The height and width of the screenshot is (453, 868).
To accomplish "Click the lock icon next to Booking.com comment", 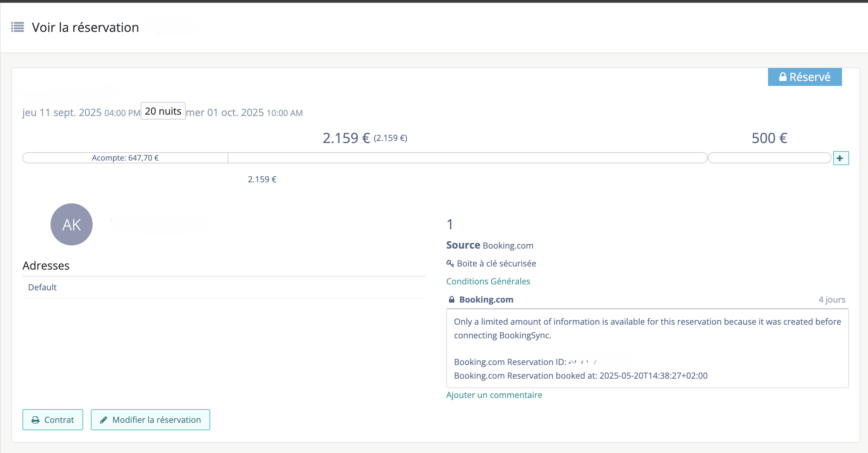I will (x=452, y=299).
